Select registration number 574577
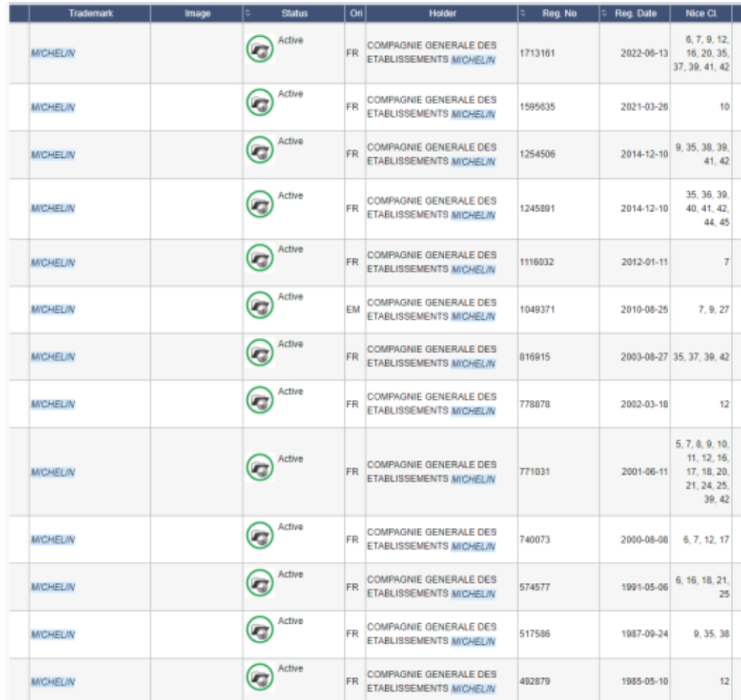Viewport: 741px width, 700px height. point(535,586)
